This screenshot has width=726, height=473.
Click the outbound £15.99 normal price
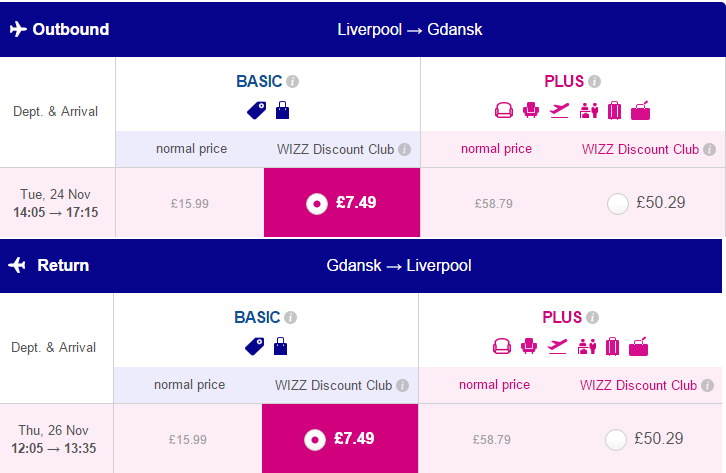click(190, 204)
